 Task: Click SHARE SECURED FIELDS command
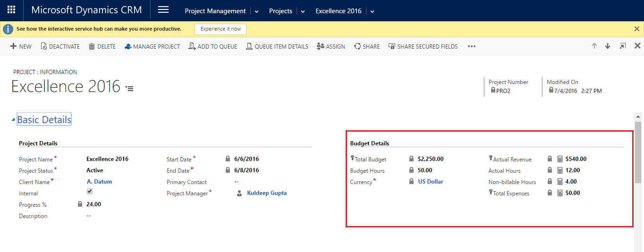coord(423,46)
